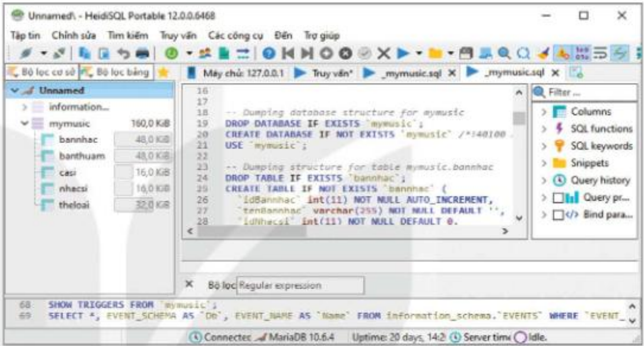Open dropdown arrow next to green refresh icon
644x346 pixels.
tap(190, 53)
